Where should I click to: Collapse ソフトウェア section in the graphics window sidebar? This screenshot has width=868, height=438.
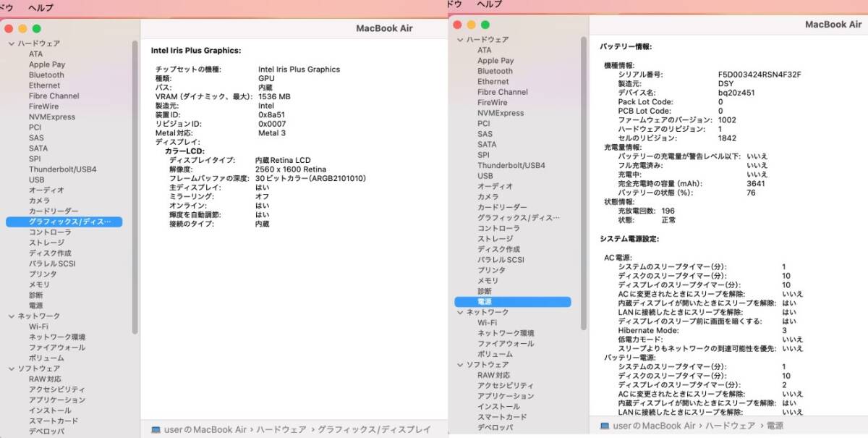(11, 368)
